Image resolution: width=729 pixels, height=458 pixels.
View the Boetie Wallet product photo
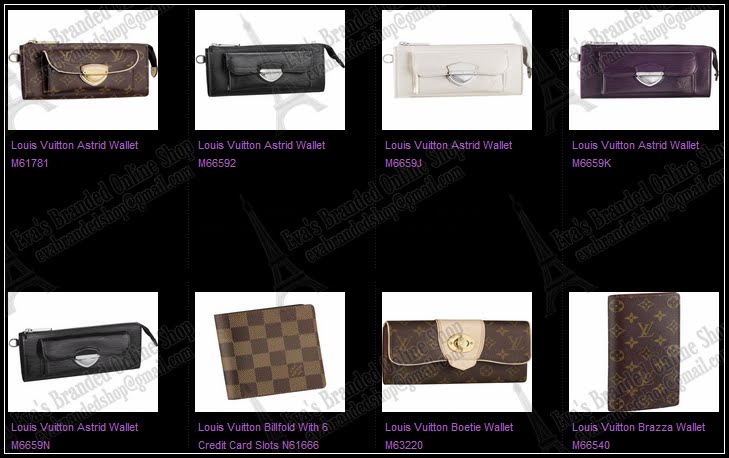[x=457, y=352]
